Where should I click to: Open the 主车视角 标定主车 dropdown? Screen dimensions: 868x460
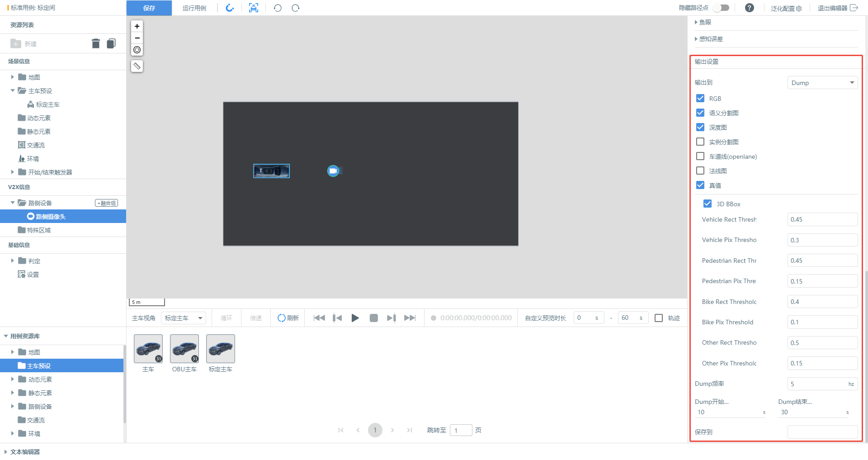pos(184,318)
